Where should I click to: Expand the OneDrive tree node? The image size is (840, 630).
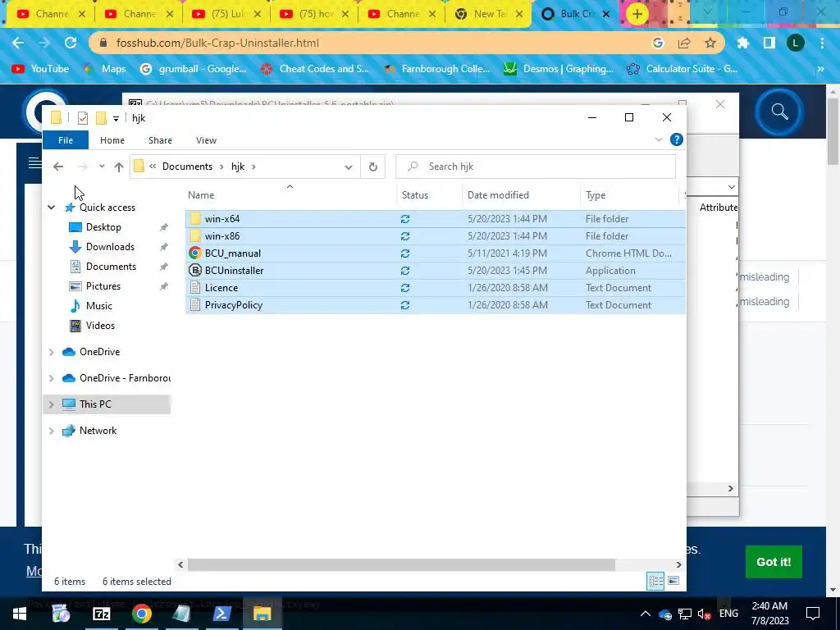pos(52,352)
